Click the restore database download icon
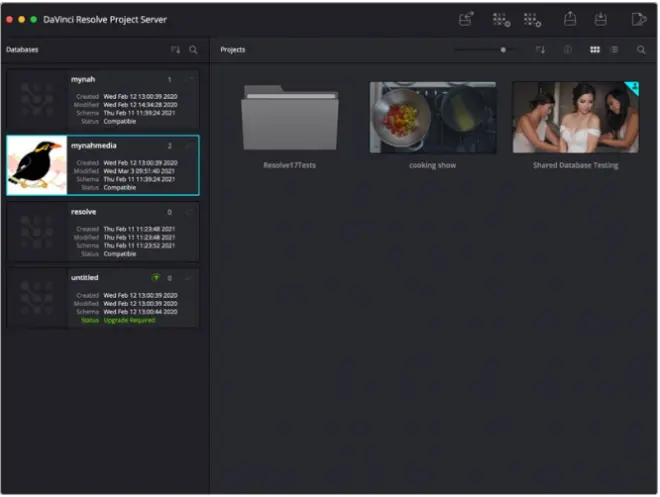This screenshot has width=660, height=497. 601,19
